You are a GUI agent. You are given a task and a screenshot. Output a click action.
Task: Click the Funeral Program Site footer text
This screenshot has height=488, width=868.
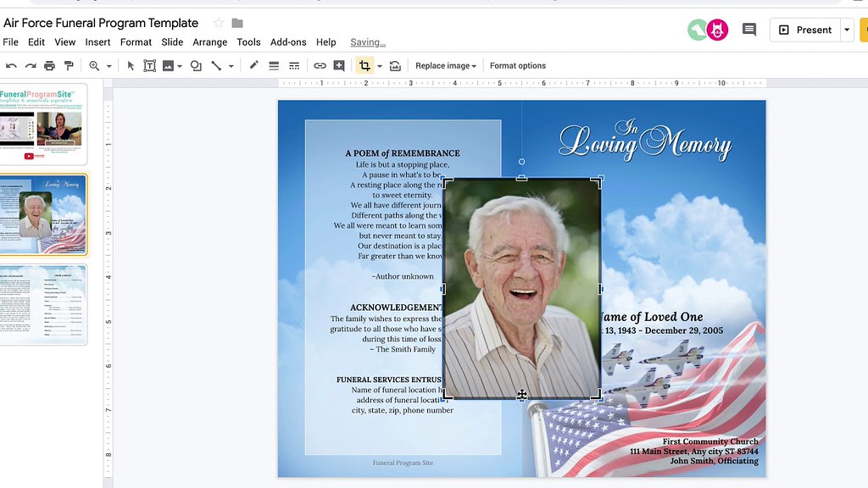(403, 463)
